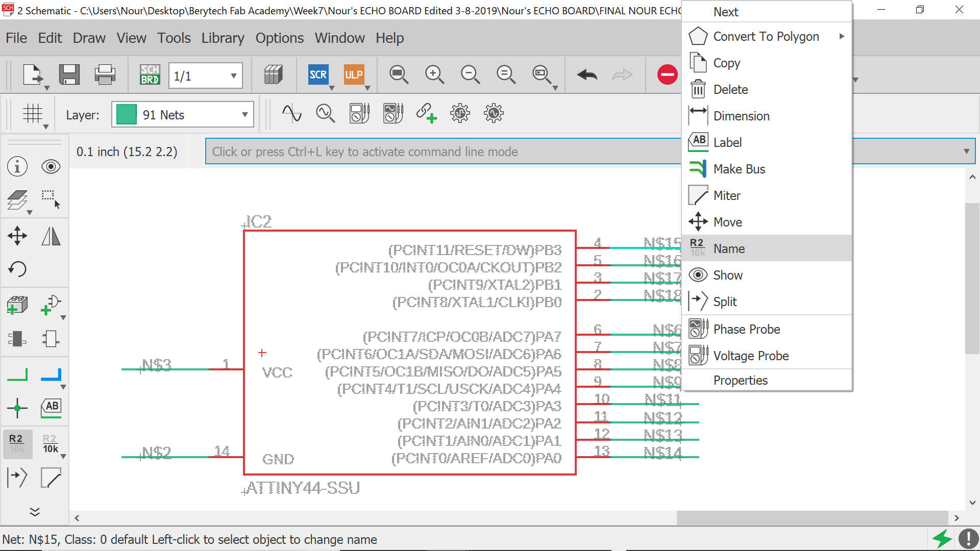The image size is (980, 551).
Task: Toggle the Show eye icon in sidebar
Action: (x=51, y=167)
